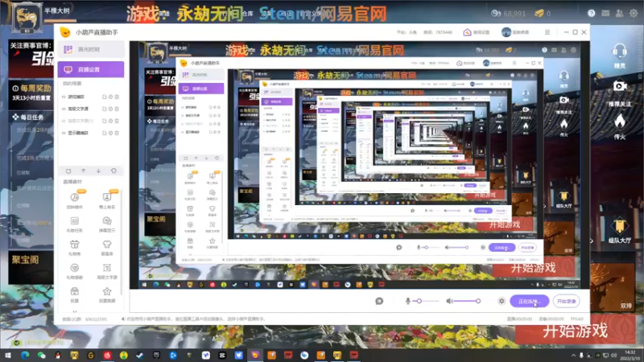Open game settings gear in game window
This screenshot has width=644, height=362.
[634, 13]
